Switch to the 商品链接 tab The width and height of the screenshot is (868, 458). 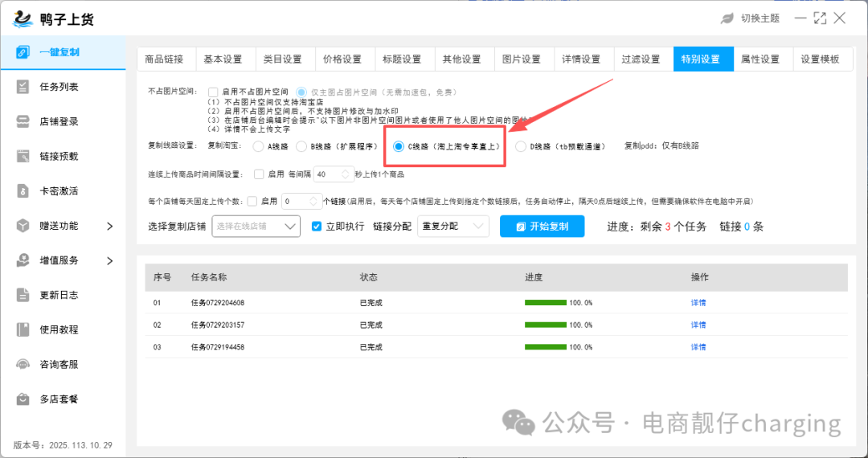(x=166, y=59)
